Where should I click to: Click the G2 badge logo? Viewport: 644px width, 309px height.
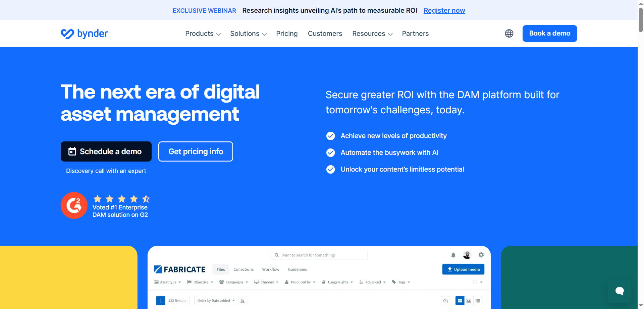(74, 205)
